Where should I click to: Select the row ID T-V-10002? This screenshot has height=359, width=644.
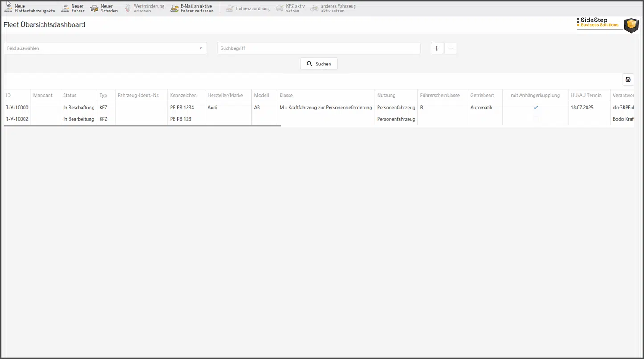point(17,119)
